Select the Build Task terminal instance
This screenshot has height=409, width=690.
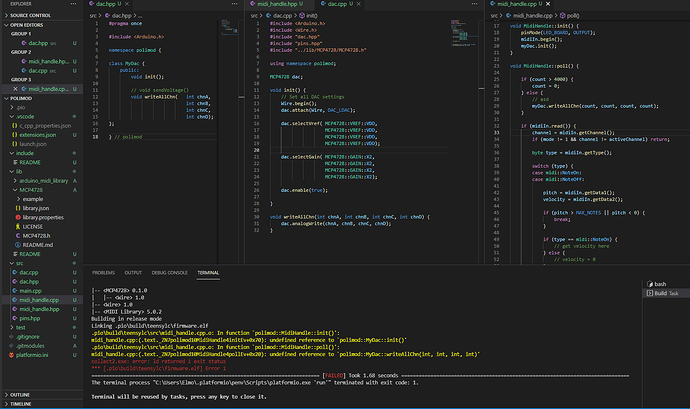coord(666,293)
